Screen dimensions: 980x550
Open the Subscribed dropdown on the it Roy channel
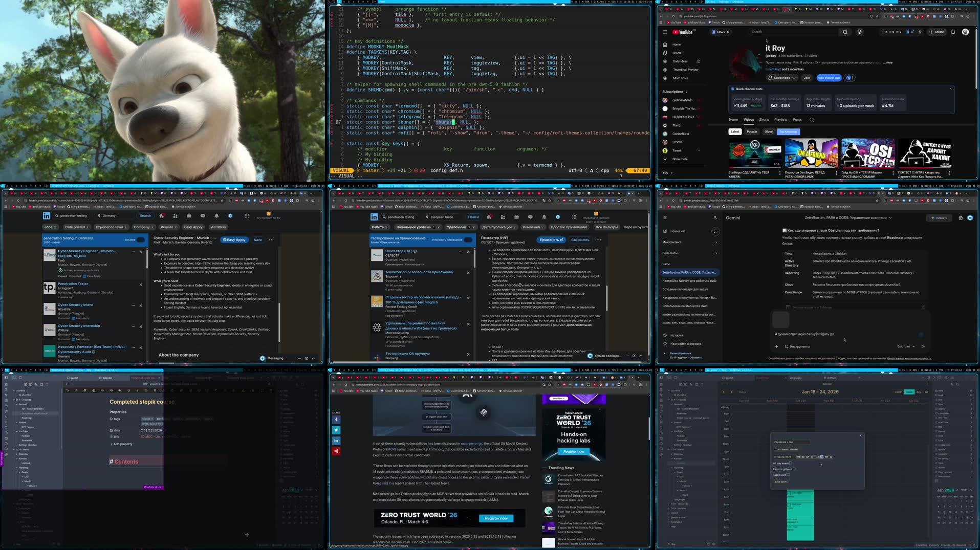[x=781, y=78]
